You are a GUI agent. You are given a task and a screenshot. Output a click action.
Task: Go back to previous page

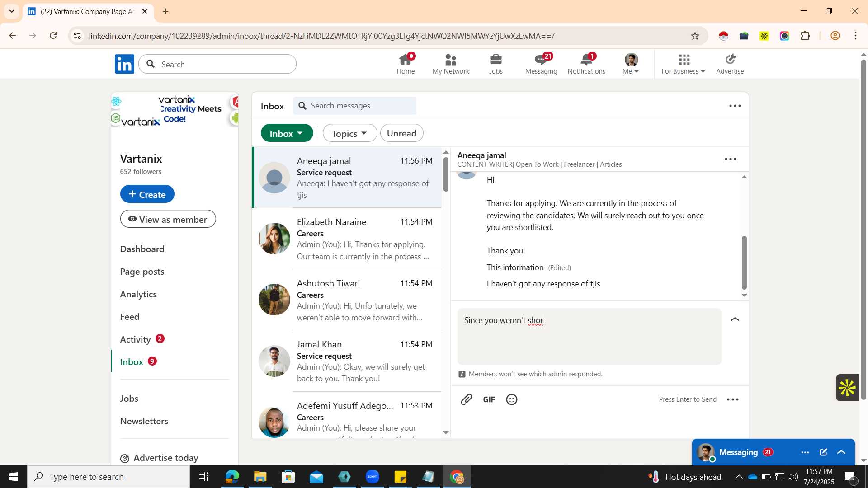(13, 36)
